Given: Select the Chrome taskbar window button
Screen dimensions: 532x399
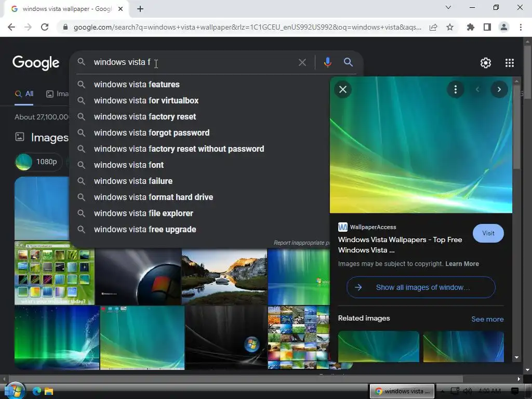Looking at the screenshot, I should (x=402, y=391).
